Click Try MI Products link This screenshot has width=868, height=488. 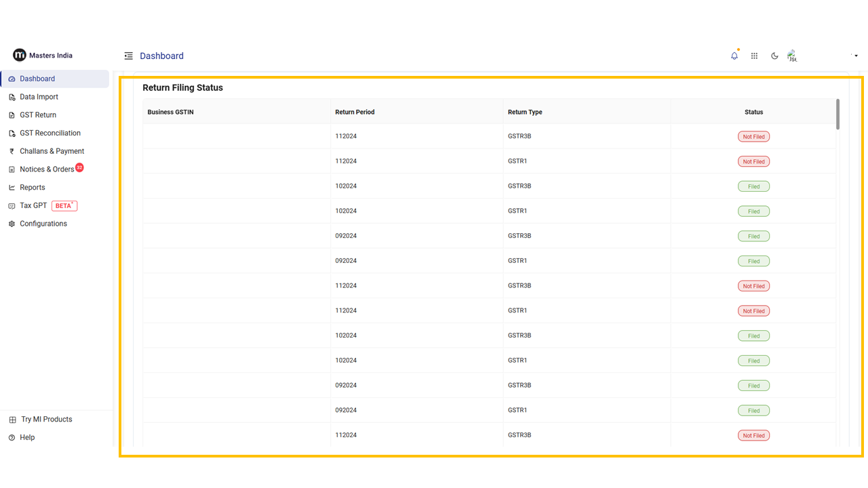[46, 420]
